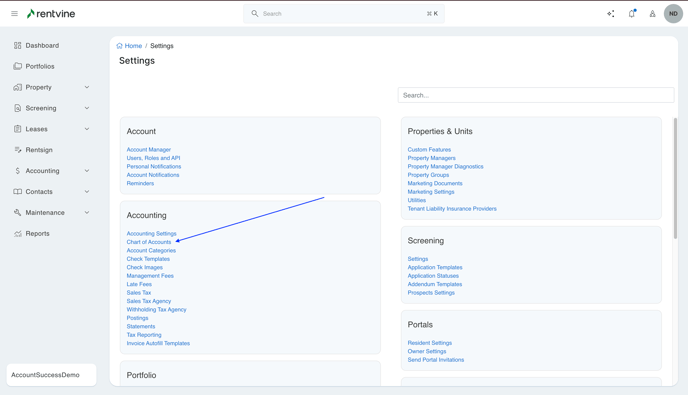Image resolution: width=688 pixels, height=395 pixels.
Task: Open Check Images link
Action: point(145,267)
